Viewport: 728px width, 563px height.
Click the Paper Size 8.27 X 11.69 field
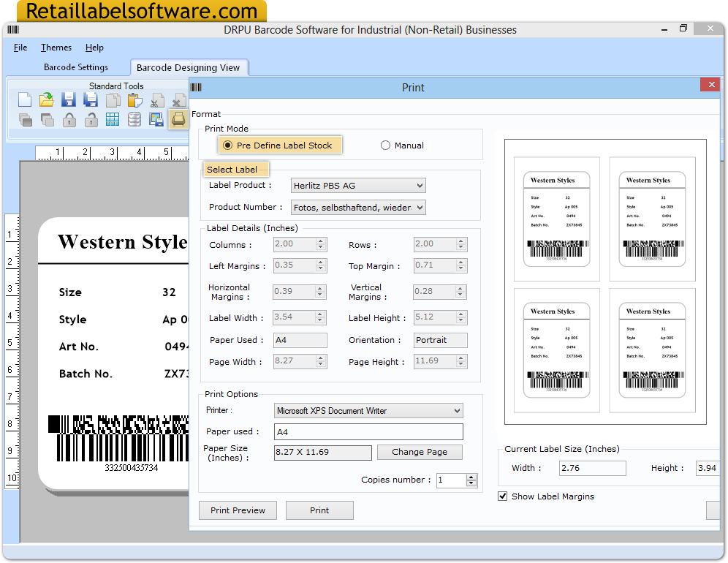322,453
